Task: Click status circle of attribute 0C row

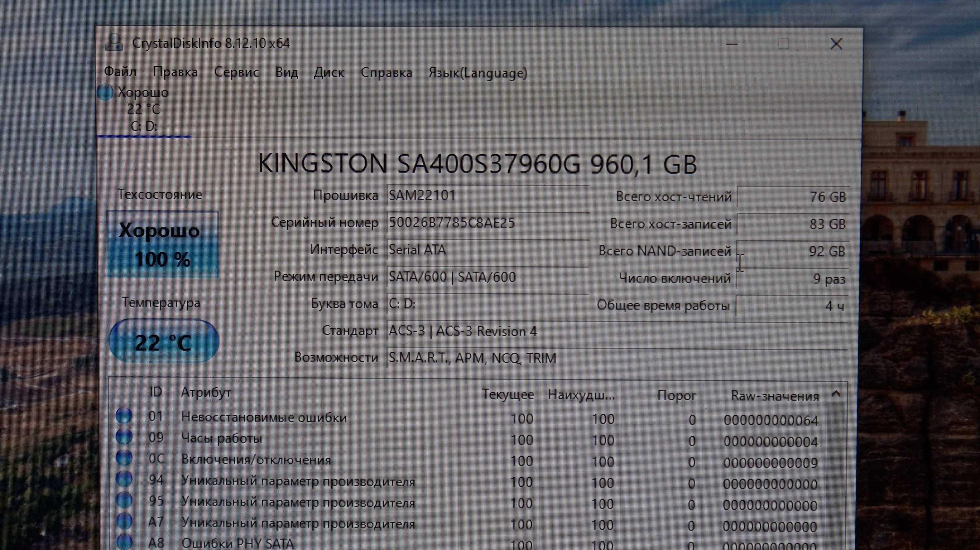Action: click(x=124, y=458)
